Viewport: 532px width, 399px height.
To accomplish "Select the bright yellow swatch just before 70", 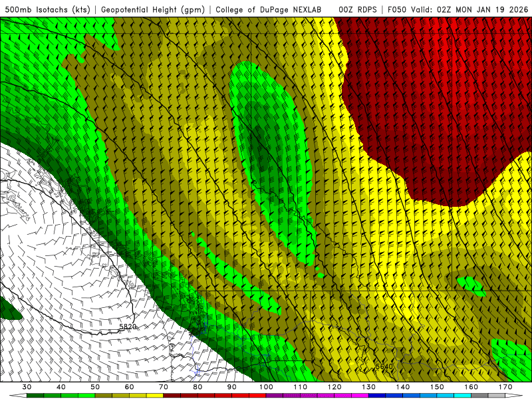I will pyautogui.click(x=155, y=396).
